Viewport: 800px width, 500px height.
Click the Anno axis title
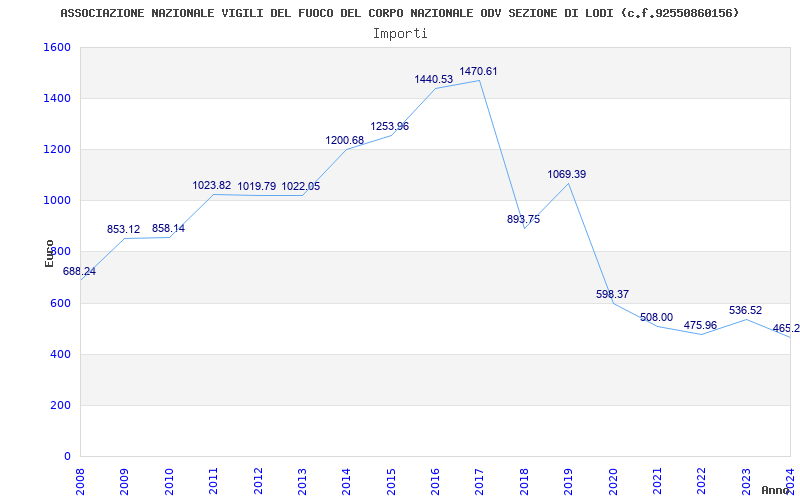pos(776,490)
